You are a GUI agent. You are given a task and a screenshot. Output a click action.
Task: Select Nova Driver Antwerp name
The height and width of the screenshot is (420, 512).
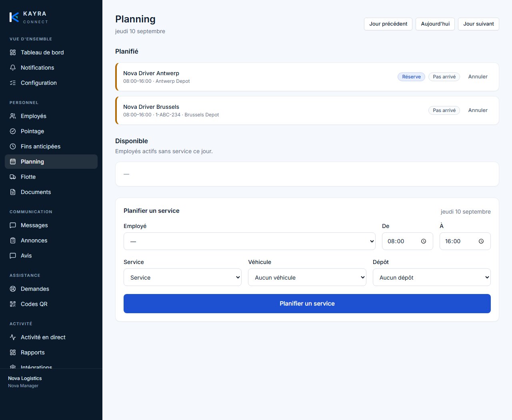151,73
